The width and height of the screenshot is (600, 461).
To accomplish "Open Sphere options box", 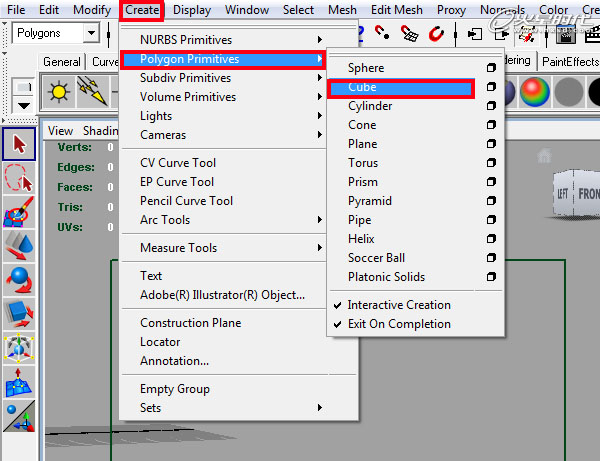I will click(491, 68).
